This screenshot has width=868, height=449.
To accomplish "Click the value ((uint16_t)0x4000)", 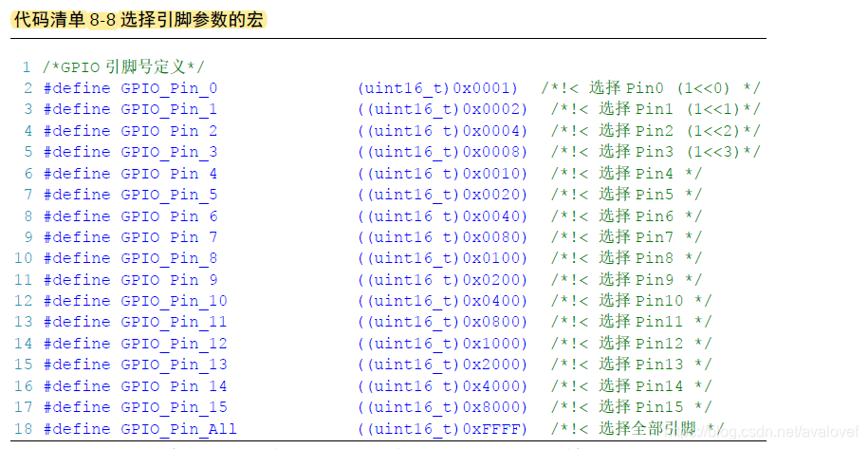I will point(443,386).
